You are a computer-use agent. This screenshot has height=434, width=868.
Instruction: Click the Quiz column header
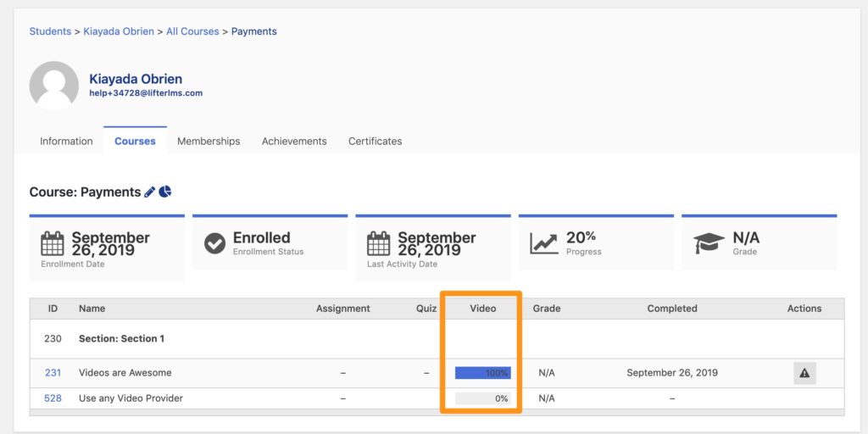(x=426, y=309)
